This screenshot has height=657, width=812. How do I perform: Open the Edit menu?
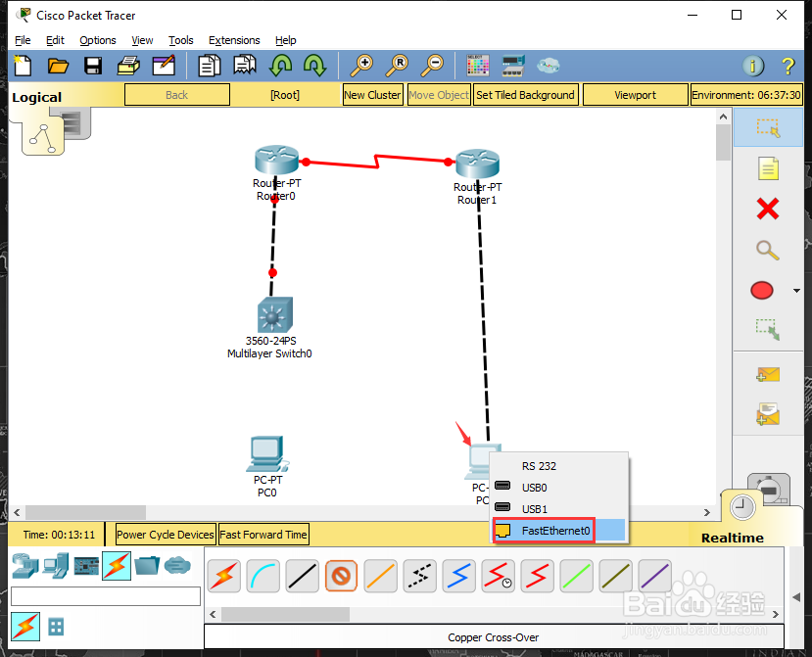[x=55, y=40]
